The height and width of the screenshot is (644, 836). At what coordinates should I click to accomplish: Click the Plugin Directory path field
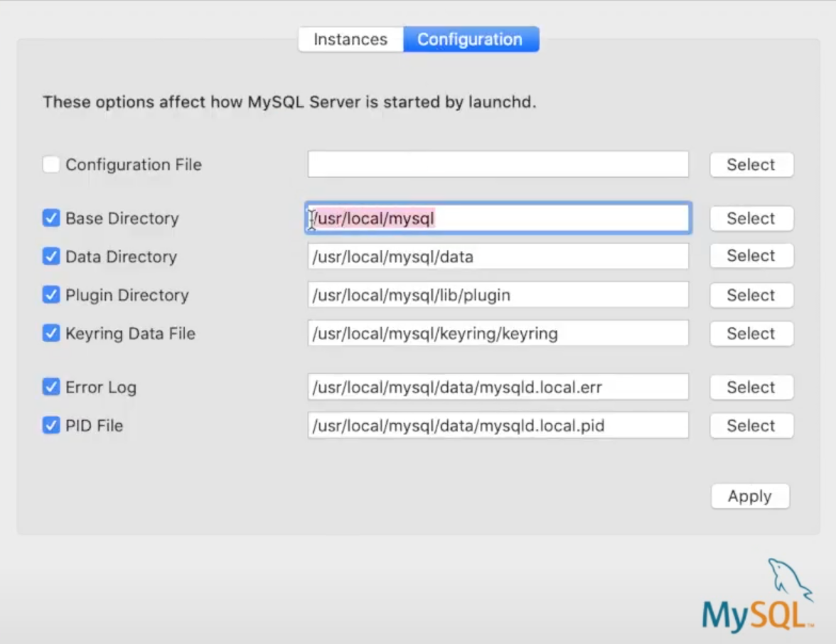coord(498,295)
